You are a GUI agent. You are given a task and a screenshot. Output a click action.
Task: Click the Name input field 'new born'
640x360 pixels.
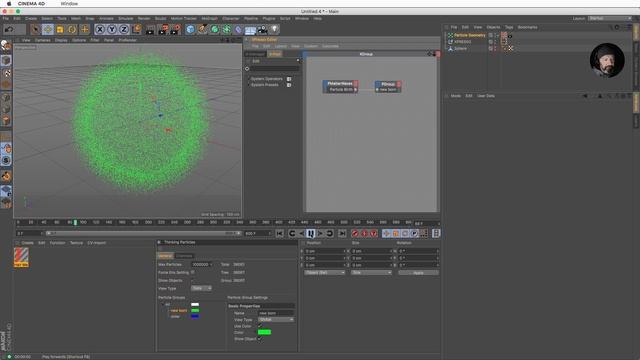[x=276, y=313]
